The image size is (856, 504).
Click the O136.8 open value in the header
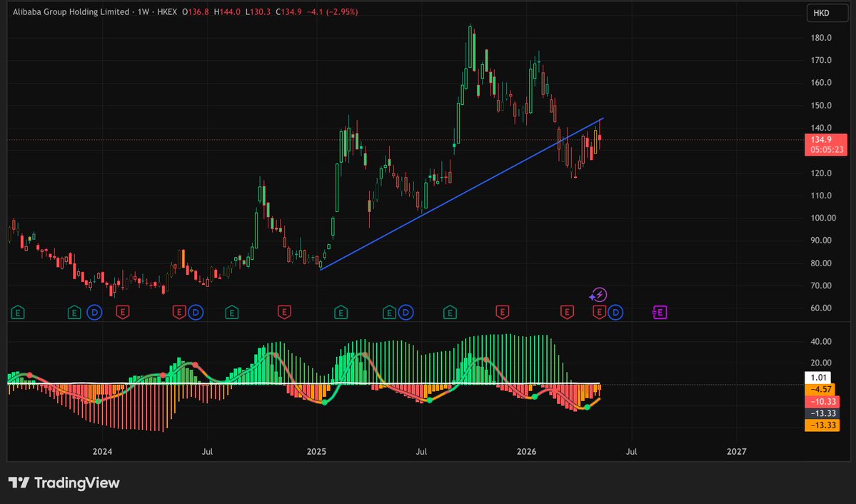coord(196,11)
